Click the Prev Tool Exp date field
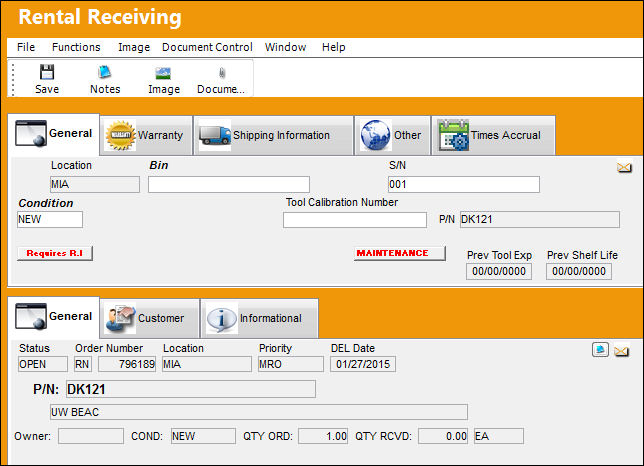 coord(499,271)
